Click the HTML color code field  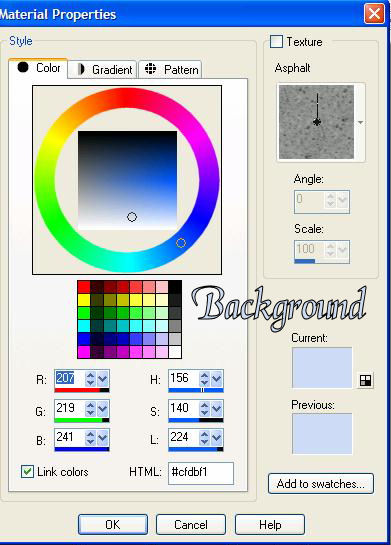201,473
